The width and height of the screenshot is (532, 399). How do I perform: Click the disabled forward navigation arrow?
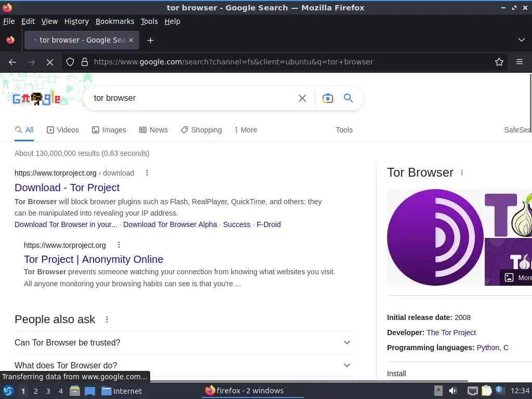[x=31, y=62]
